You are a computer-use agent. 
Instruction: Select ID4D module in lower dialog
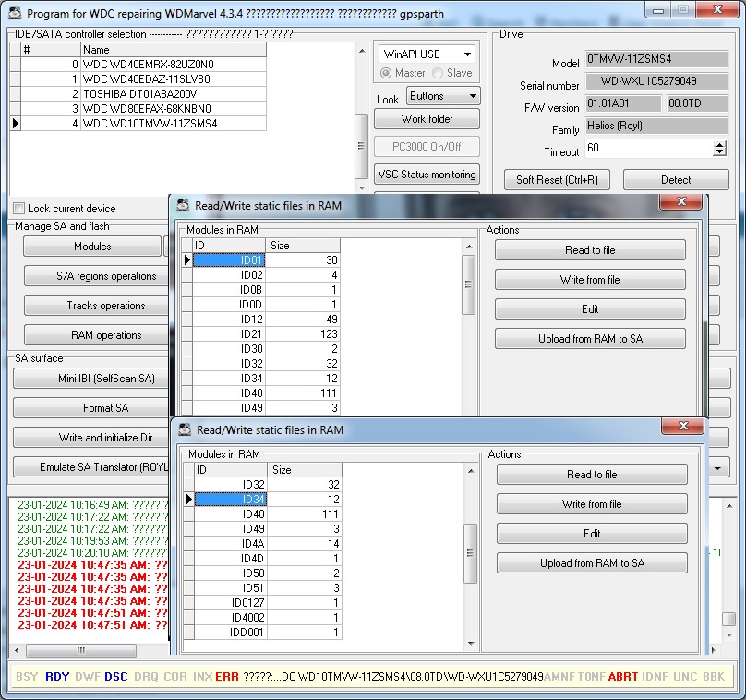[262, 558]
